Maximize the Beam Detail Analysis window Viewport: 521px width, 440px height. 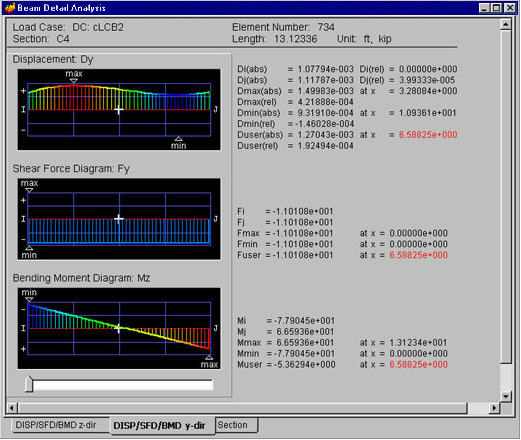point(497,8)
